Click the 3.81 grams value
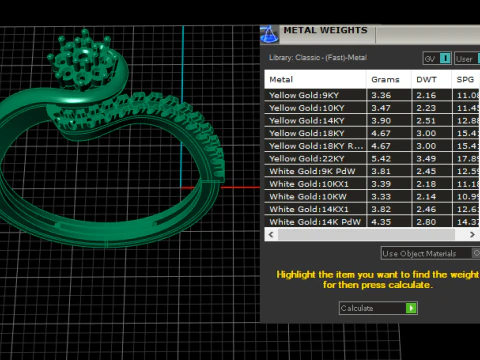The image size is (480, 360). pyautogui.click(x=381, y=171)
